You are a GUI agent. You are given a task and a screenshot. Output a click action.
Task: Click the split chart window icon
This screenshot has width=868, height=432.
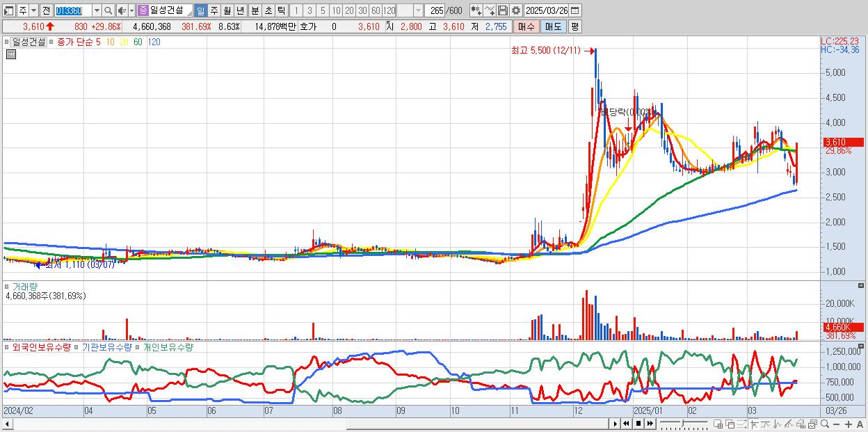(718, 424)
